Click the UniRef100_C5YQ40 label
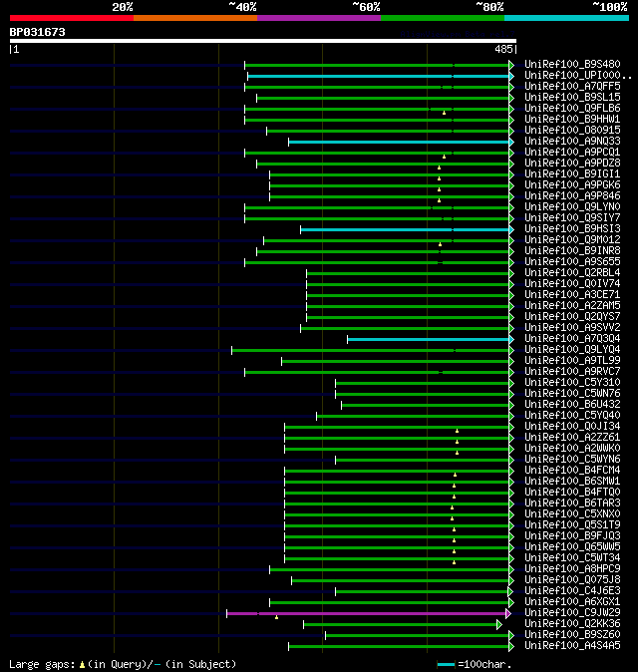The width and height of the screenshot is (638, 672). tap(572, 416)
